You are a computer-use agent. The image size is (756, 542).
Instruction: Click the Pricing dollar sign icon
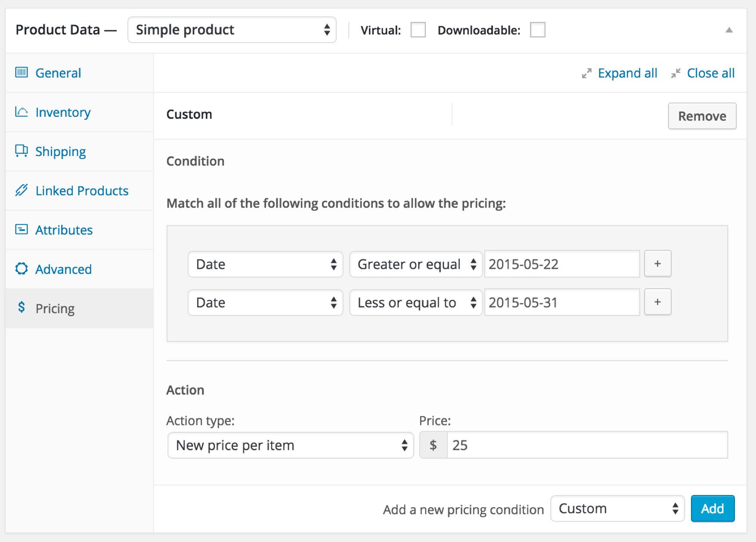22,308
